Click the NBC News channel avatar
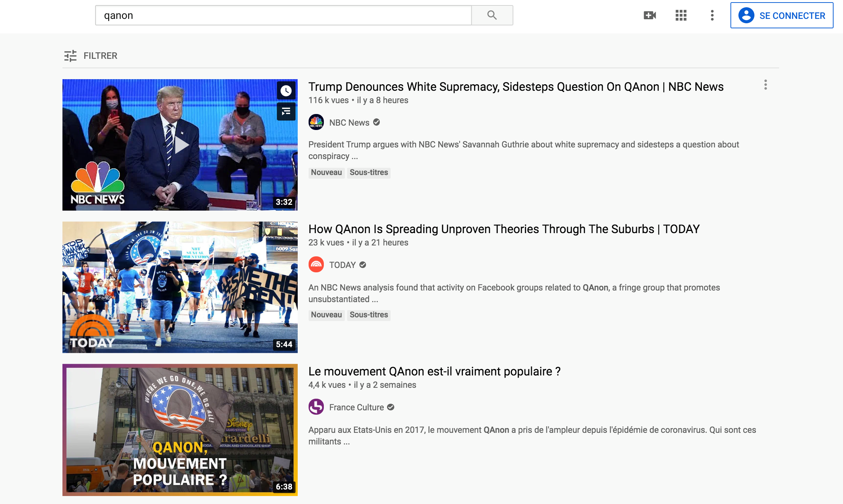Screen dimensions: 843x504 316,122
